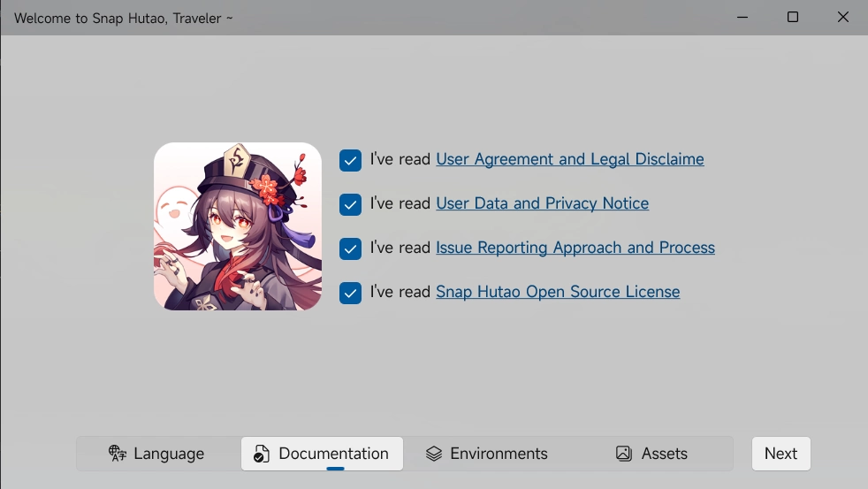Uncheck the User Agreement and Legal Disclaimer checkbox
The height and width of the screenshot is (489, 868).
pyautogui.click(x=350, y=160)
